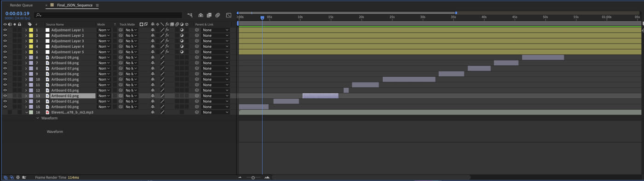Click the current time indicator playhead
The width and height of the screenshot is (644, 181).
(262, 18)
